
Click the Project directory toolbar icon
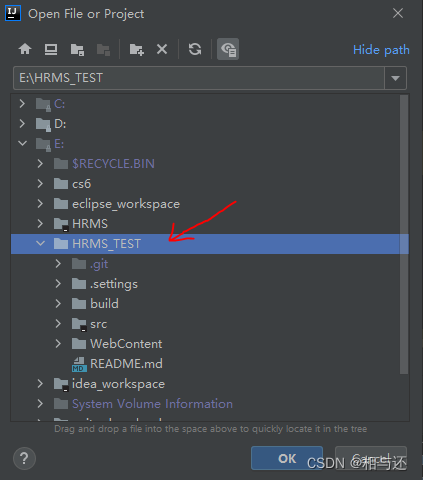tap(77, 50)
